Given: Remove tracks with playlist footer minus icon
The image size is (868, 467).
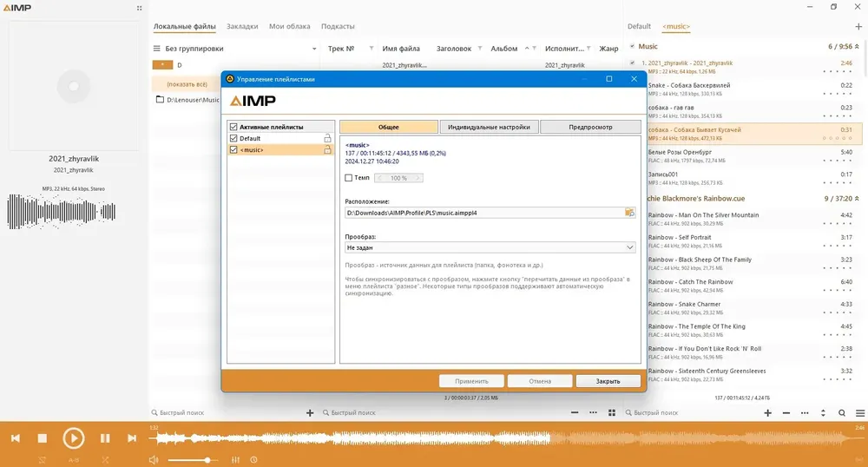Looking at the screenshot, I should [x=786, y=413].
